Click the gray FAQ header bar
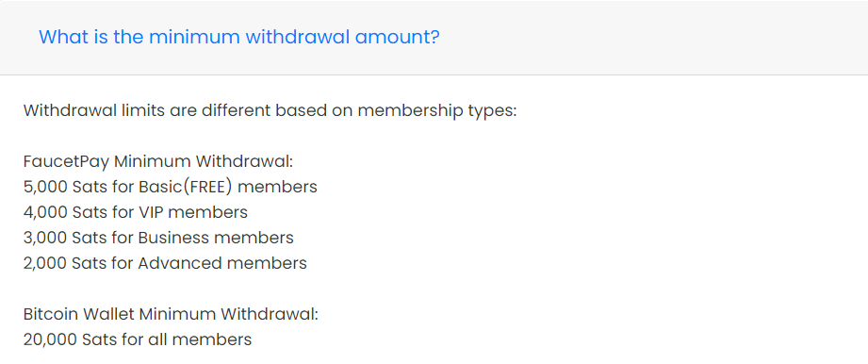The image size is (868, 364). pyautogui.click(x=434, y=38)
